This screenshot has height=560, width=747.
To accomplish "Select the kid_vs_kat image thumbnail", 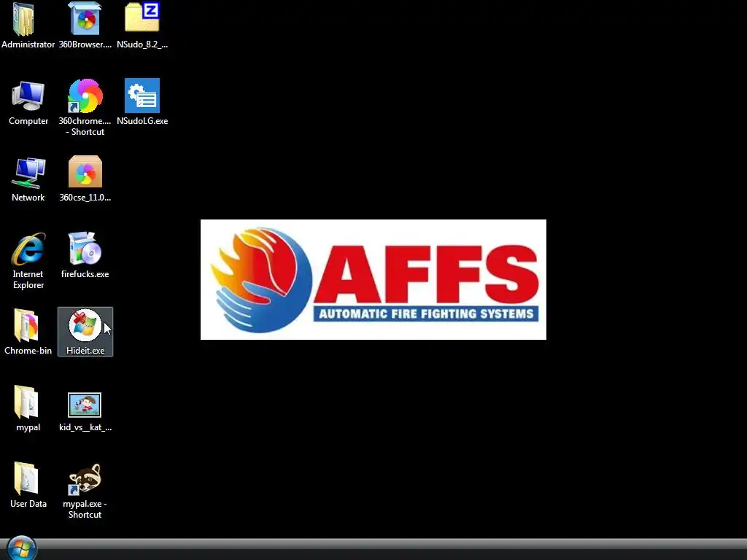I will point(85,405).
